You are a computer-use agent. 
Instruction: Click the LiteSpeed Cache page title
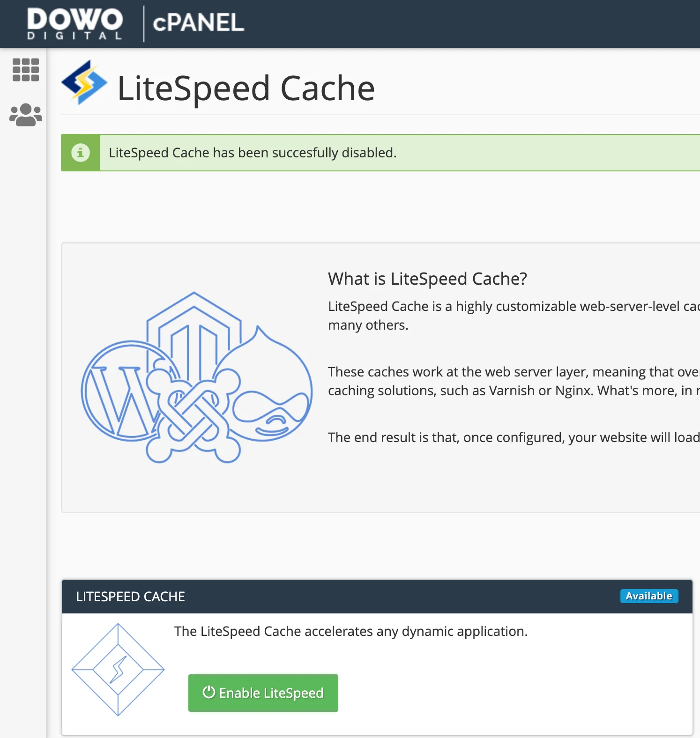246,88
